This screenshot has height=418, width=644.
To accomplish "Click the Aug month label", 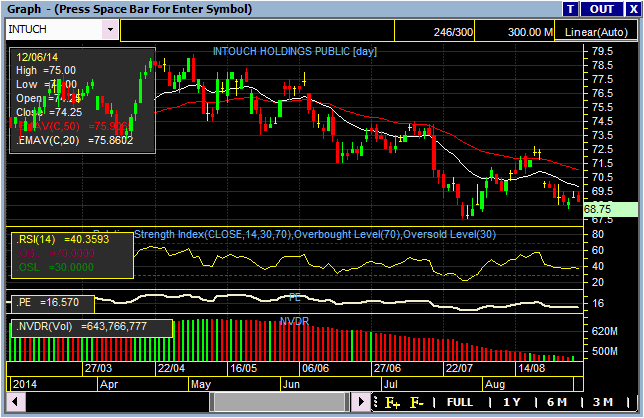I will pyautogui.click(x=495, y=385).
